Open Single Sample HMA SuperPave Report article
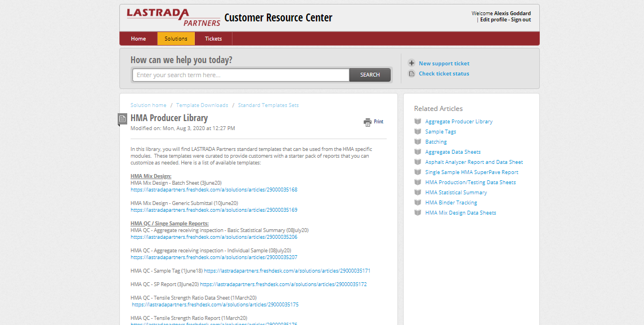Image resolution: width=644 pixels, height=325 pixels. tap(472, 172)
